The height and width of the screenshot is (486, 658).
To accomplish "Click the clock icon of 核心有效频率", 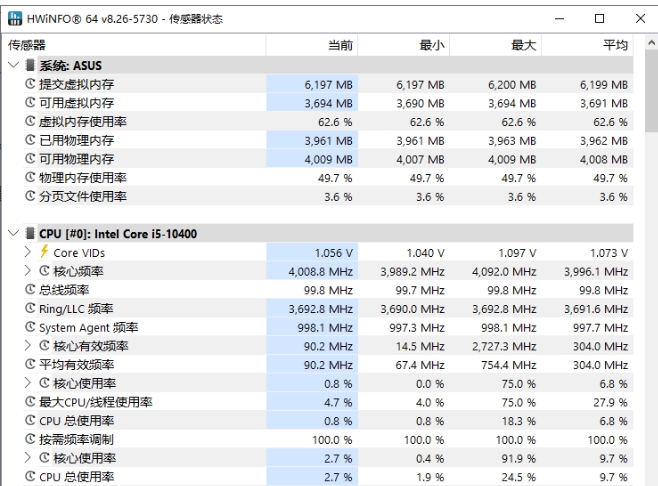I will point(44,345).
